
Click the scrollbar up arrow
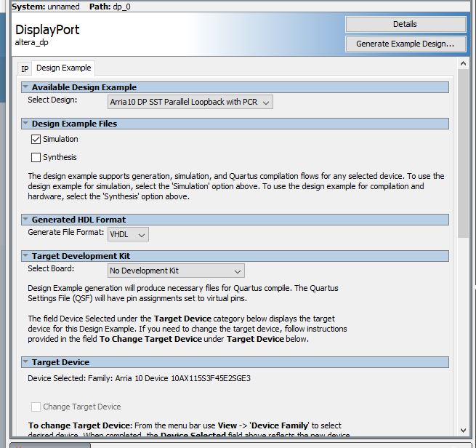coord(463,63)
